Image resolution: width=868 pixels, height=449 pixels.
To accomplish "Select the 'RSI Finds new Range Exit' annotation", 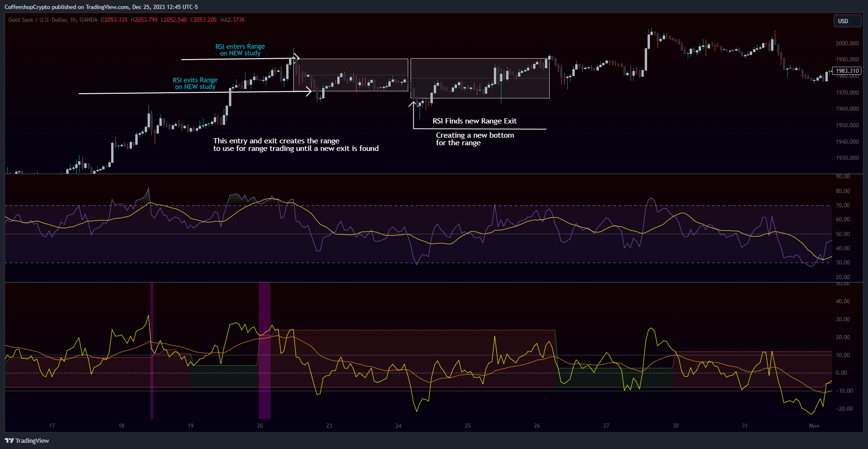I will (474, 121).
